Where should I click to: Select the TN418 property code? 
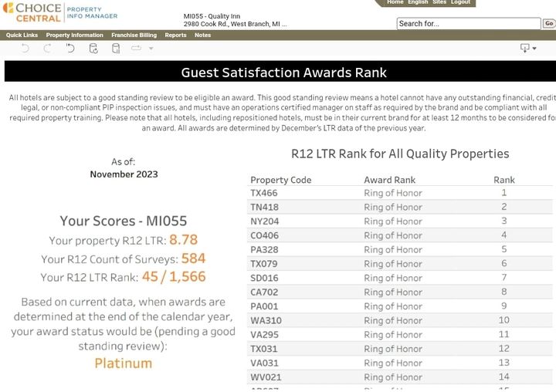[265, 208]
